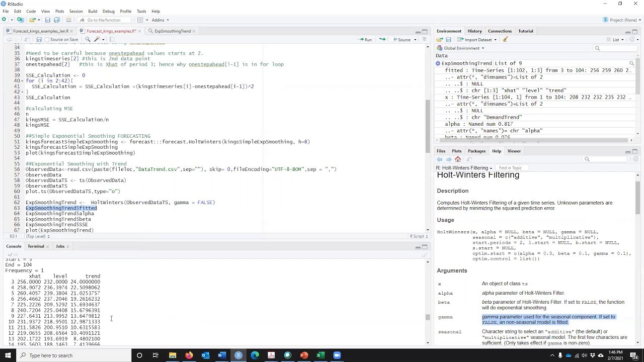The height and width of the screenshot is (362, 644).
Task: Click the New File icon
Action: [x=4, y=20]
